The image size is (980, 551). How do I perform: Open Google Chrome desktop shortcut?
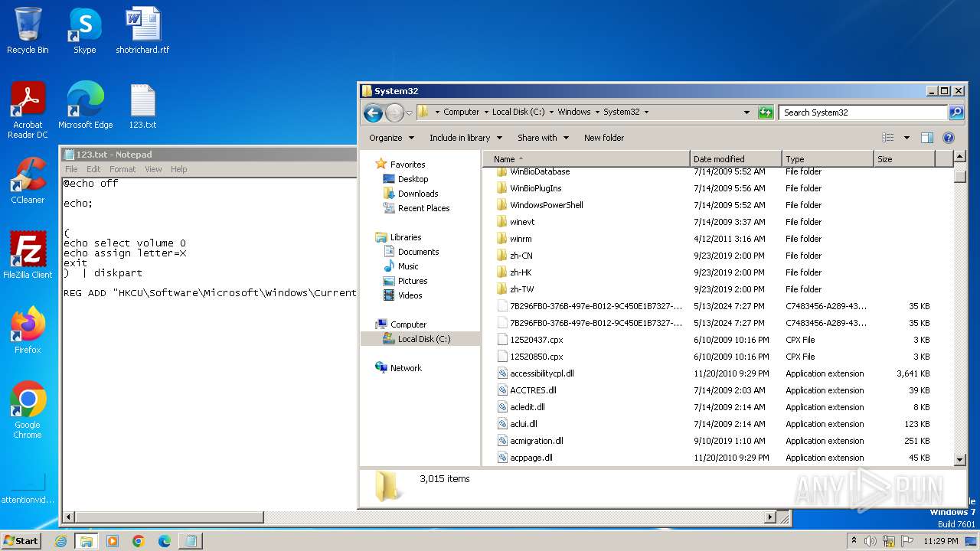coord(28,410)
